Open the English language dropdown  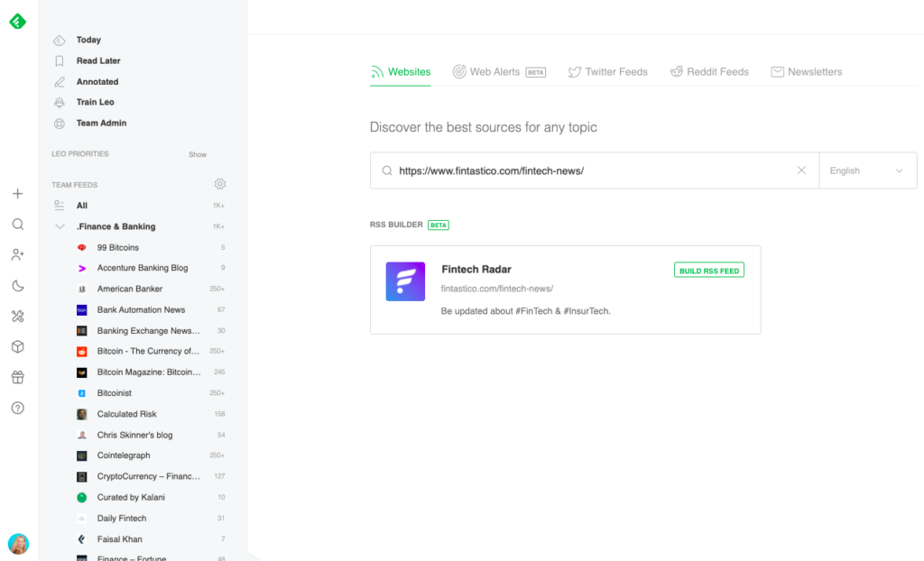point(867,170)
